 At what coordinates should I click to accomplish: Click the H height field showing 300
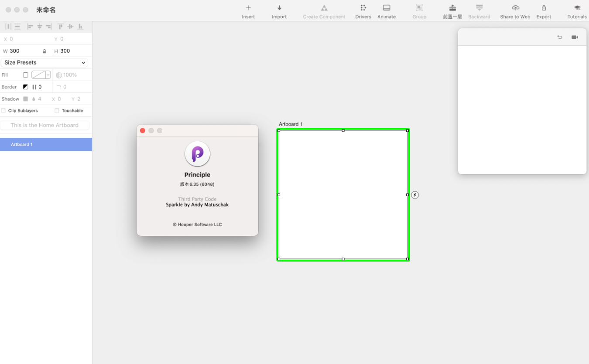pyautogui.click(x=74, y=51)
